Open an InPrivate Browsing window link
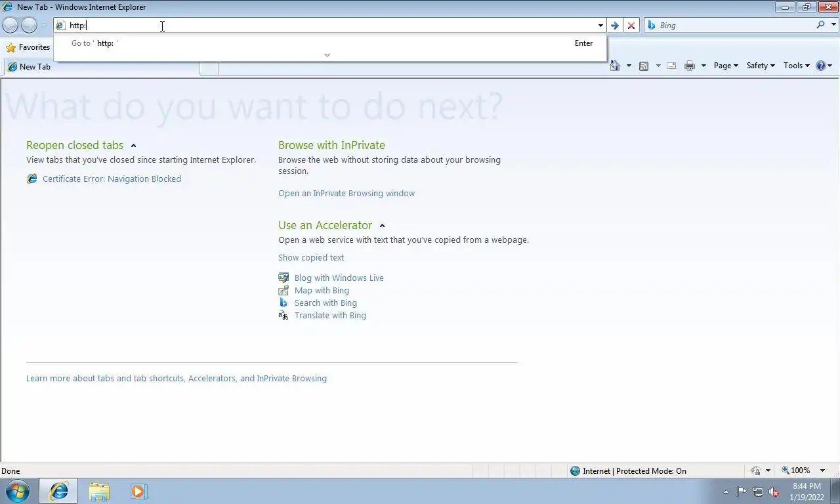 click(346, 193)
